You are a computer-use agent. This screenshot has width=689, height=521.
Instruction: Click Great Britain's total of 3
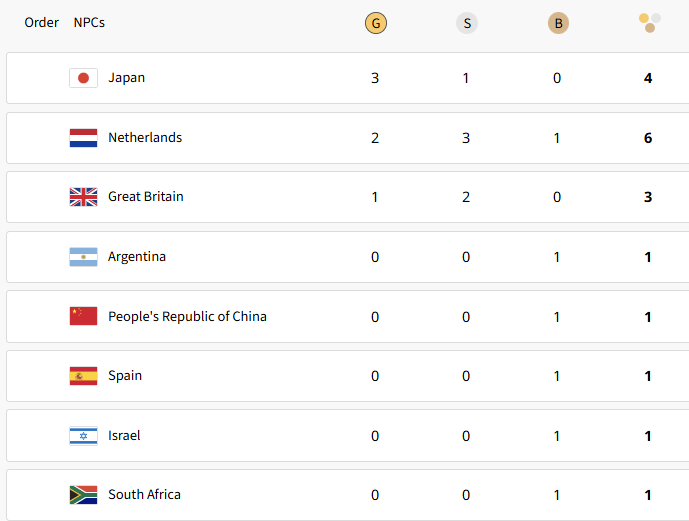click(x=648, y=197)
